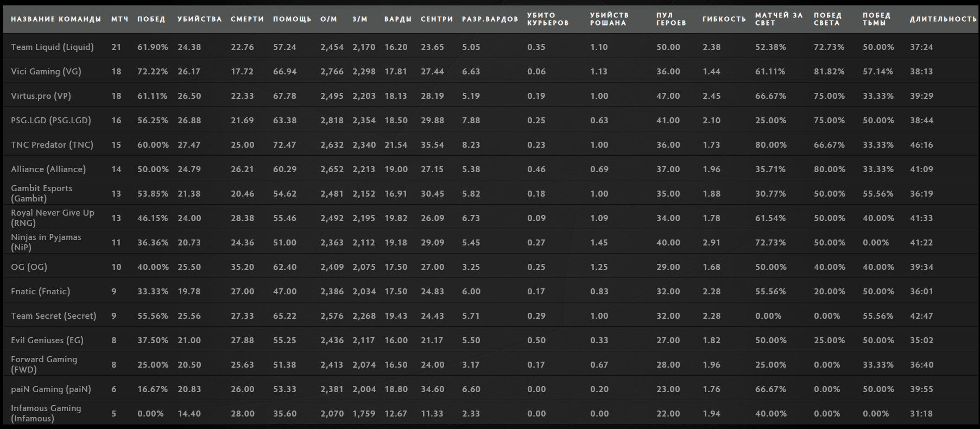
Task: Click TNC Predator's 46:16 duration
Action: 921,145
